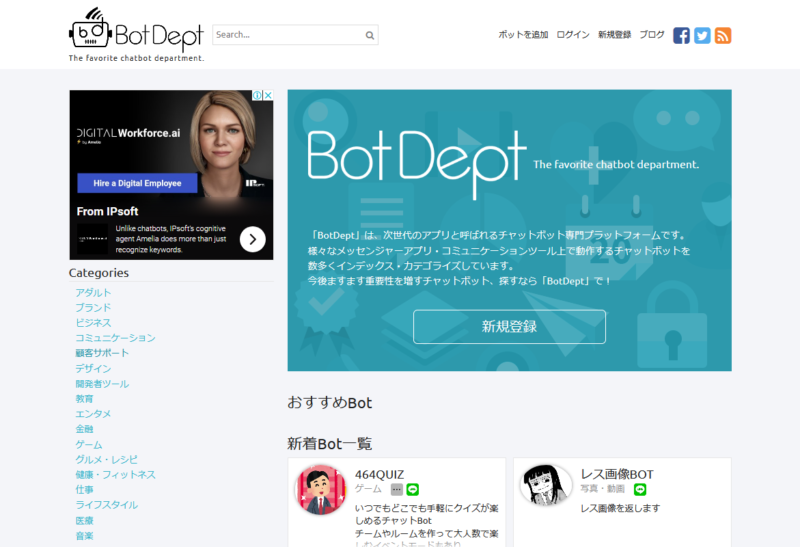Open the ボットを追加 menu item
This screenshot has height=547, width=800.
pyautogui.click(x=523, y=35)
